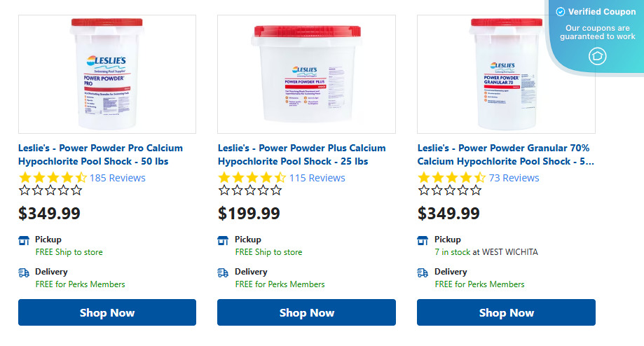Open Power Powder Granular 70 product image
The height and width of the screenshot is (346, 644).
pos(506,74)
